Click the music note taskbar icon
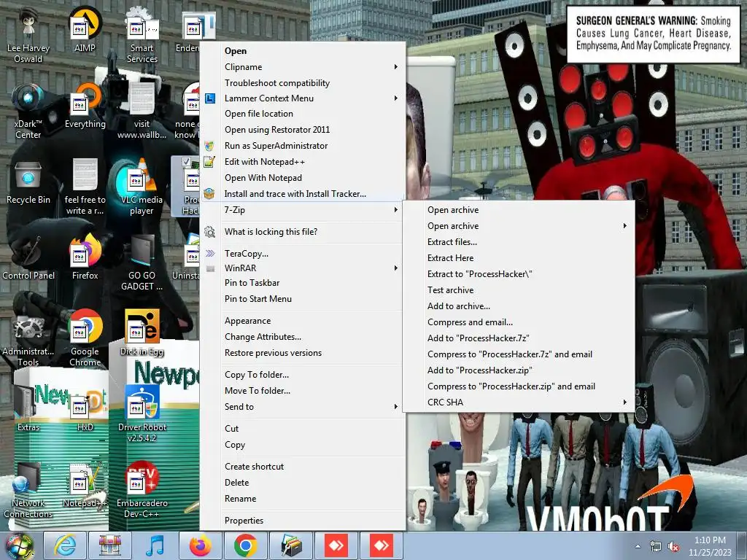Image resolution: width=747 pixels, height=560 pixels. click(155, 545)
